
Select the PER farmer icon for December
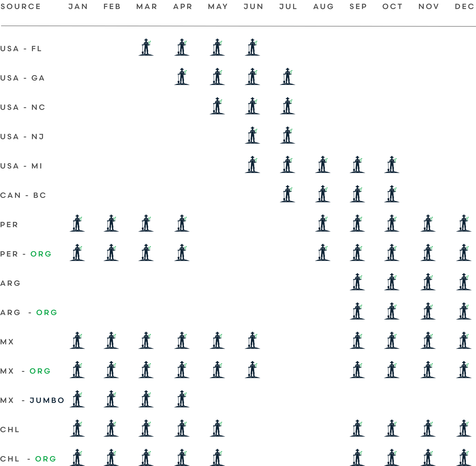(x=464, y=223)
